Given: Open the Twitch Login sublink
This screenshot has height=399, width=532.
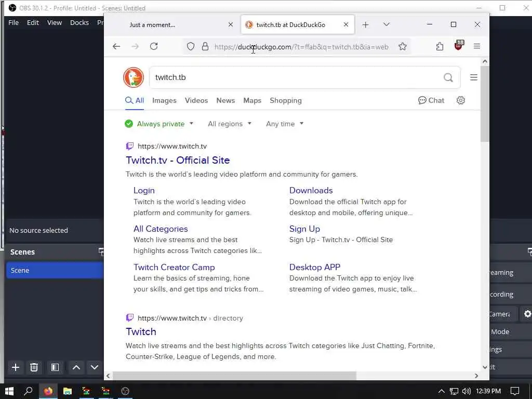Looking at the screenshot, I should [x=144, y=191].
